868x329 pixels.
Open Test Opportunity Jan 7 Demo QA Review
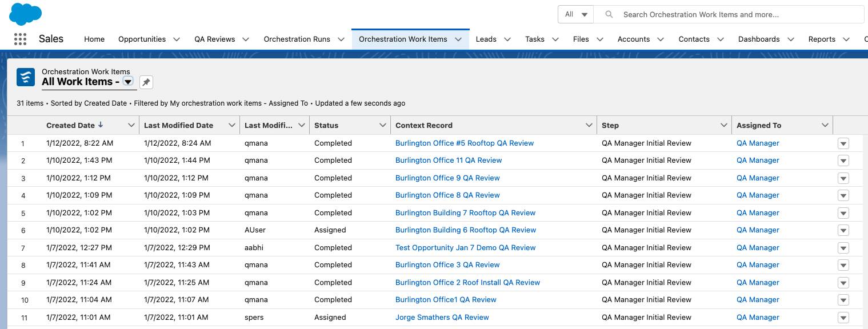pyautogui.click(x=465, y=248)
